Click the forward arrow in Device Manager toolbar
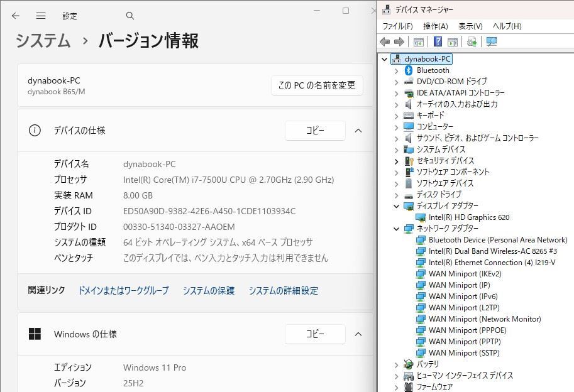The width and height of the screenshot is (574, 392). pos(398,41)
